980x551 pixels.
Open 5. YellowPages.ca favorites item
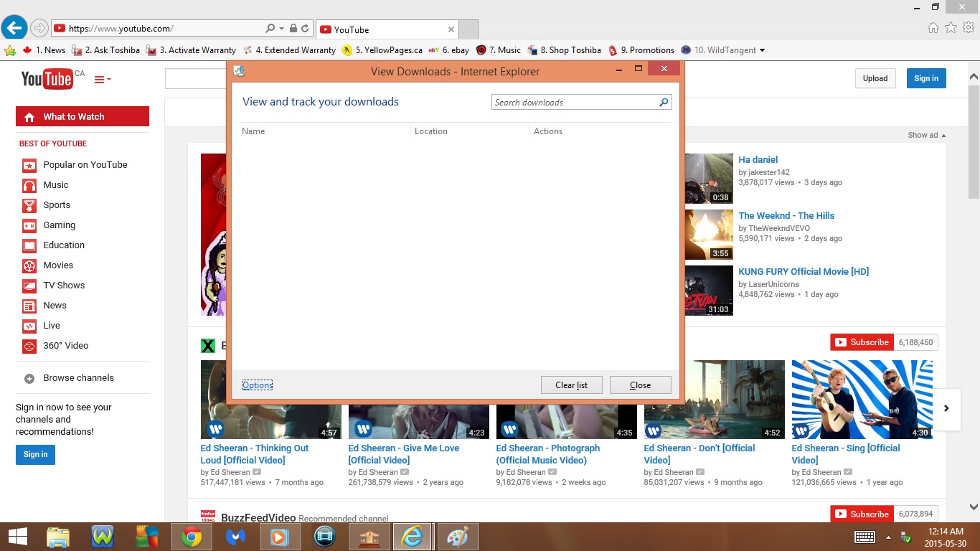(x=382, y=50)
